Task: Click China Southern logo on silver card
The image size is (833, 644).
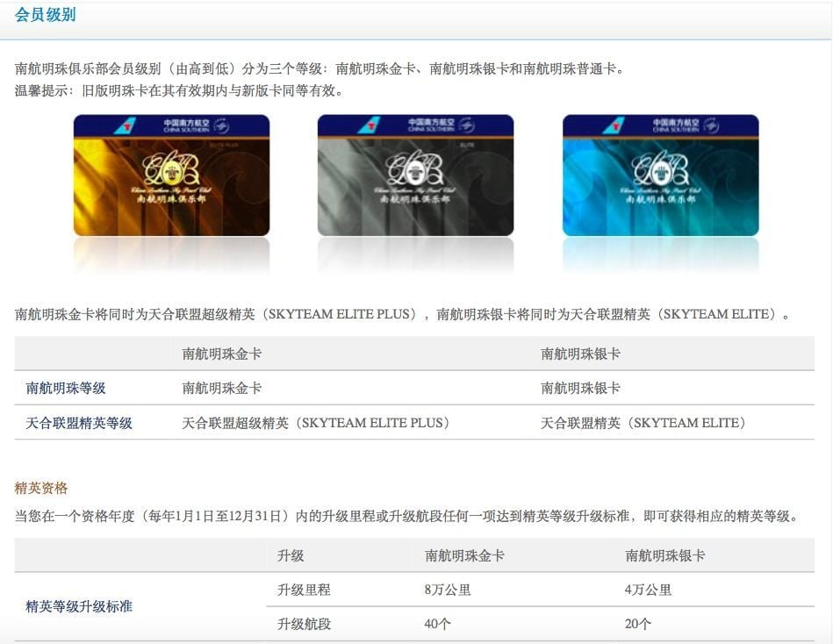Action: point(370,125)
